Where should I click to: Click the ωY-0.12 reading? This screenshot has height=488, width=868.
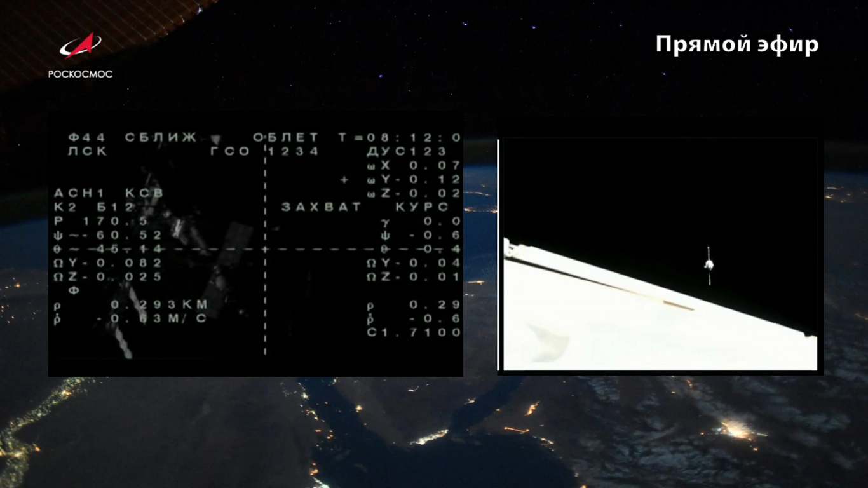pyautogui.click(x=414, y=179)
